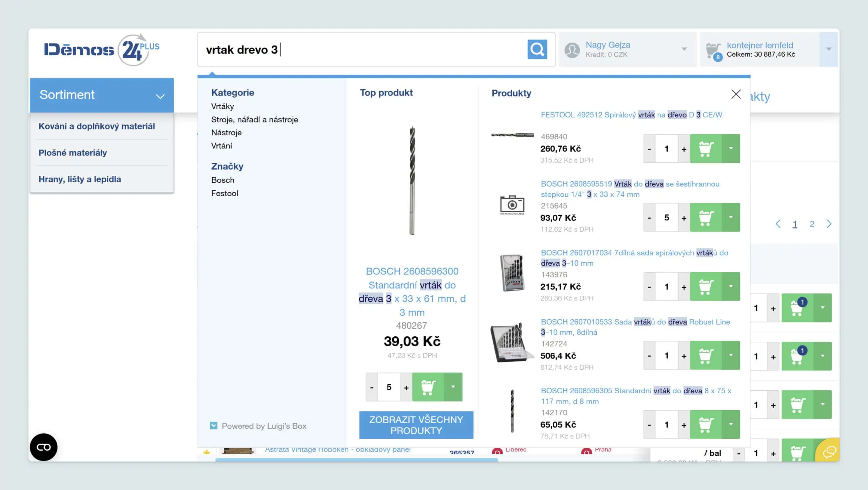The width and height of the screenshot is (868, 490).
Task: Close the search suggestions panel
Action: tap(736, 94)
